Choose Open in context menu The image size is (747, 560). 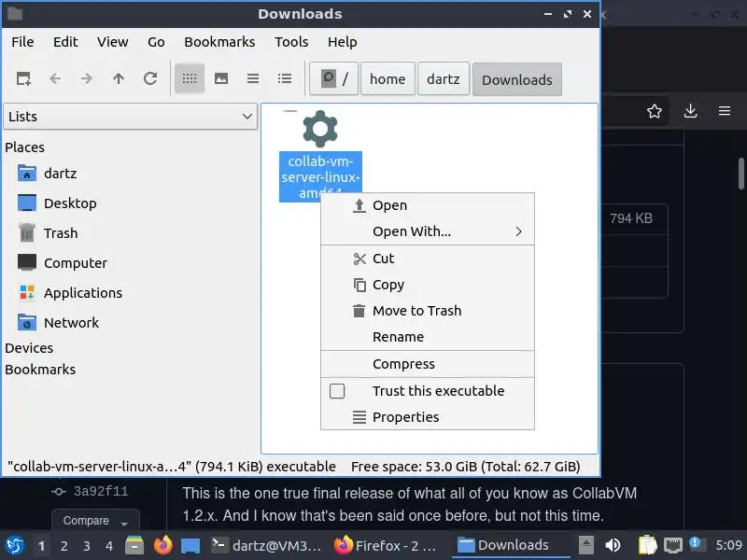[x=428, y=205]
